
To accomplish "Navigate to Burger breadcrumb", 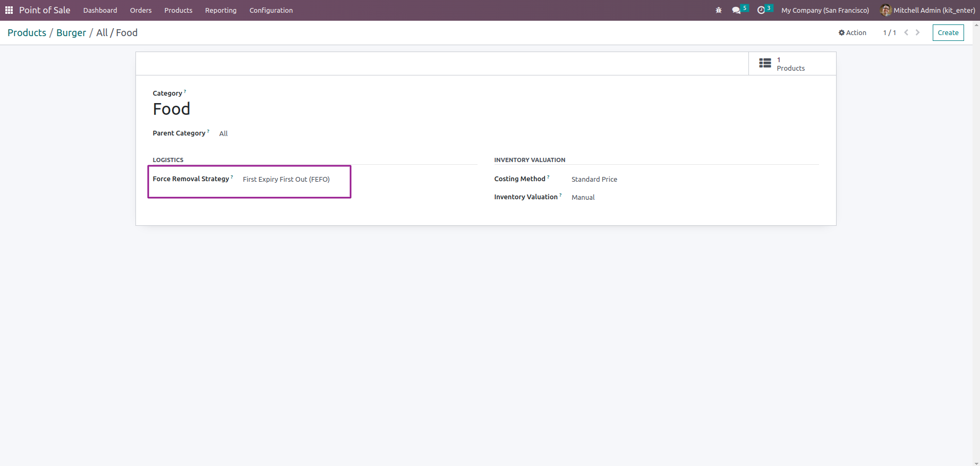I will (71, 32).
